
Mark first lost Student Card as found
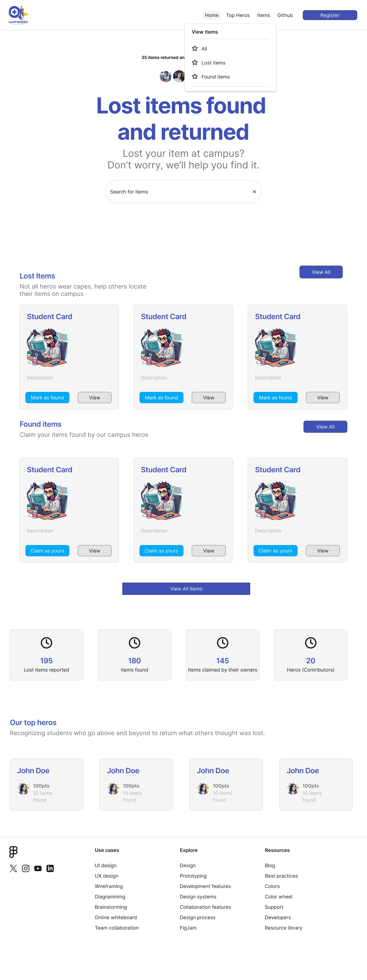click(47, 398)
